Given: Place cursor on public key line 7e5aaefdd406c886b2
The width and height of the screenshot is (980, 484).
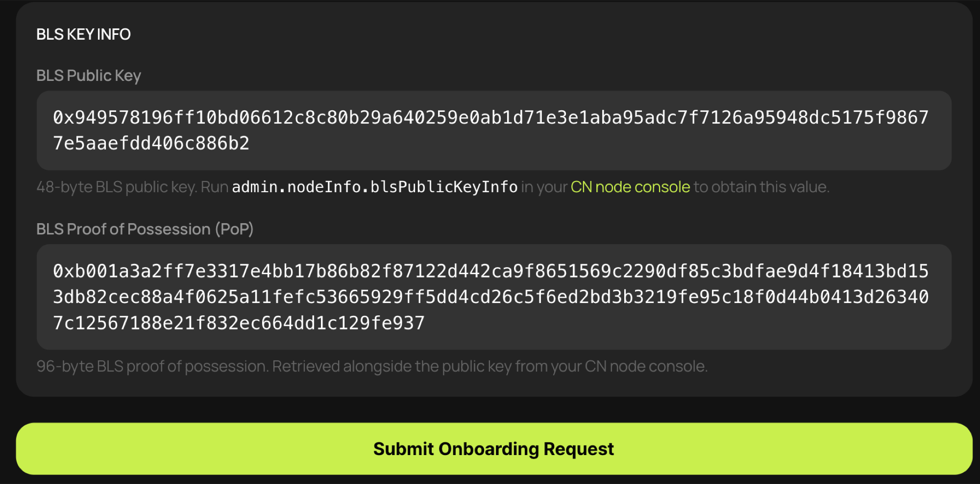Looking at the screenshot, I should pos(151,144).
